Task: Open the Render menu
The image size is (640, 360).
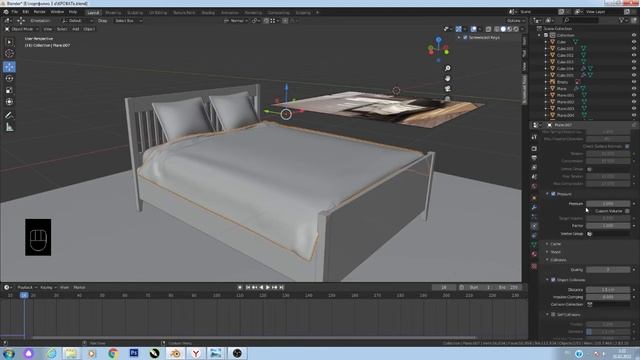Action: pyautogui.click(x=39, y=12)
